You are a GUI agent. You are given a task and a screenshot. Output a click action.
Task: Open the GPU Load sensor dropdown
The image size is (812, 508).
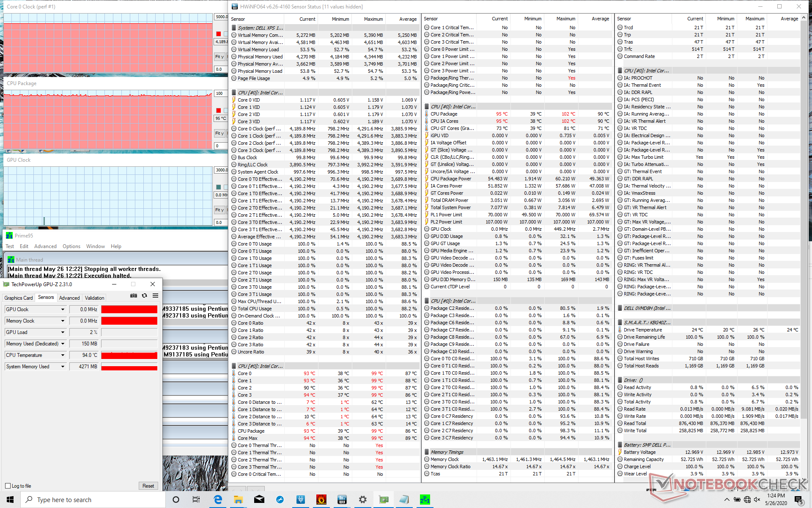(63, 332)
